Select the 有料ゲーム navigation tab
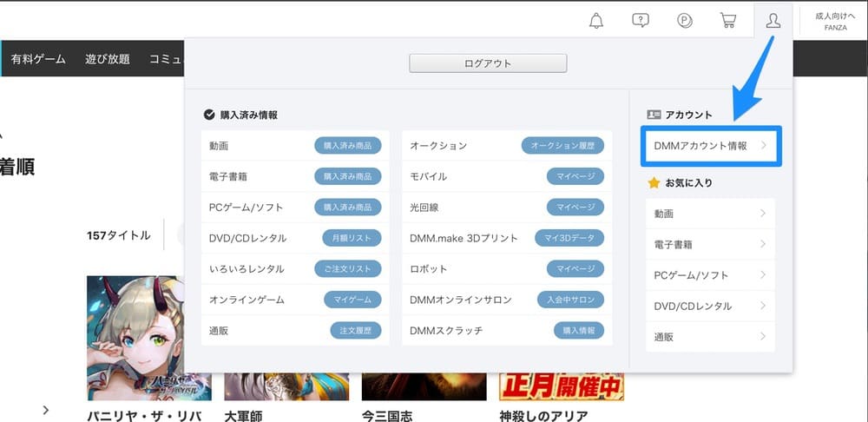Image resolution: width=868 pixels, height=422 pixels. click(38, 59)
